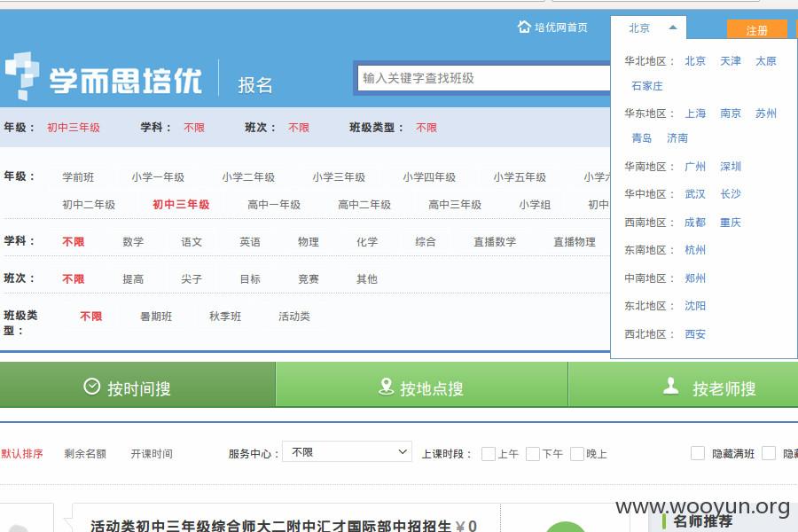This screenshot has width=798, height=532.
Task: Select city 郑州
Action: tap(695, 278)
